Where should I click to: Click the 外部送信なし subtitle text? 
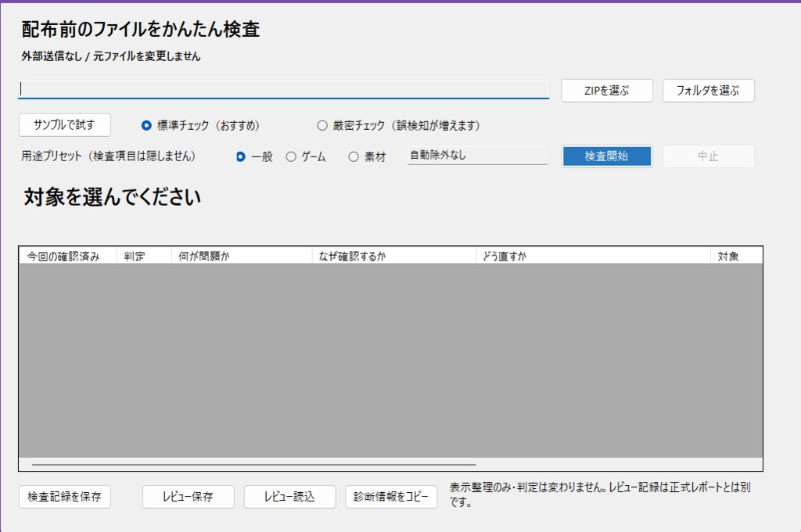tap(111, 56)
